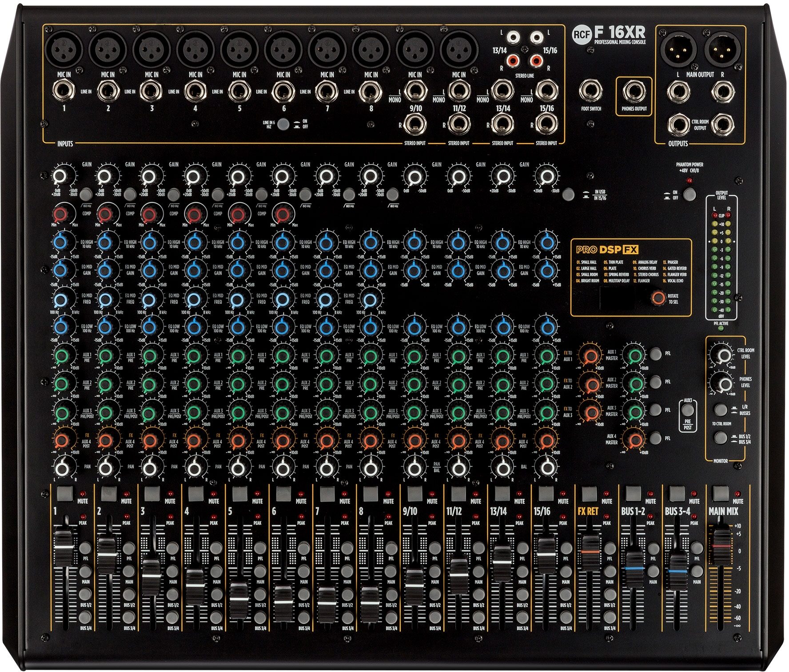The height and width of the screenshot is (672, 789).
Task: Toggle the Phantom Power +48V switch
Action: click(x=689, y=194)
